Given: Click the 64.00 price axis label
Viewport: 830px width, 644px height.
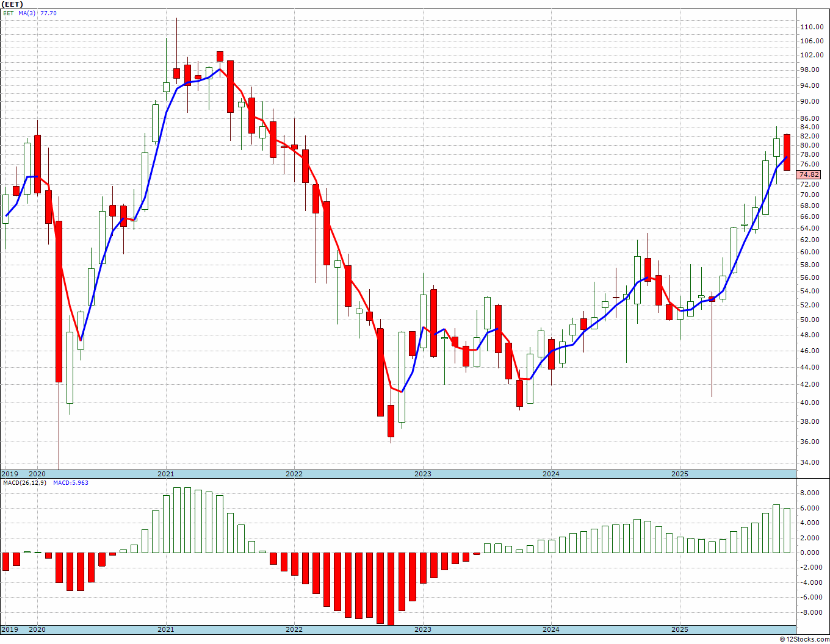Looking at the screenshot, I should coord(810,228).
